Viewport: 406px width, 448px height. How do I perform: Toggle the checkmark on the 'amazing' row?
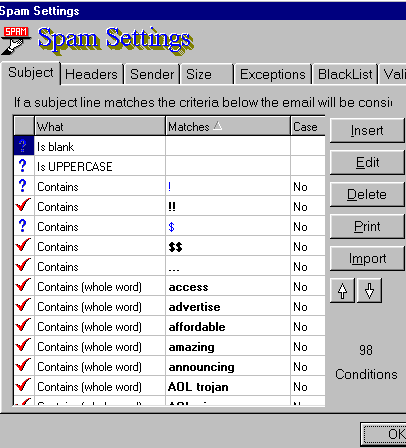click(x=24, y=346)
